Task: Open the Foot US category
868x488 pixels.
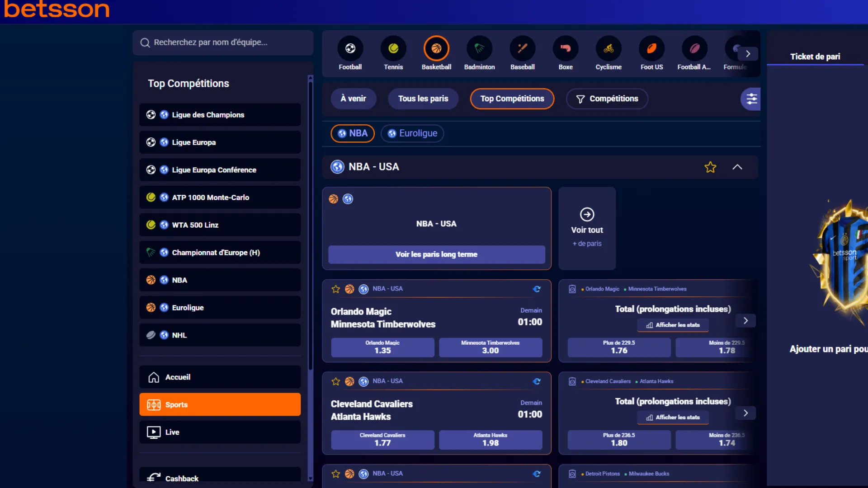Action: click(x=651, y=49)
